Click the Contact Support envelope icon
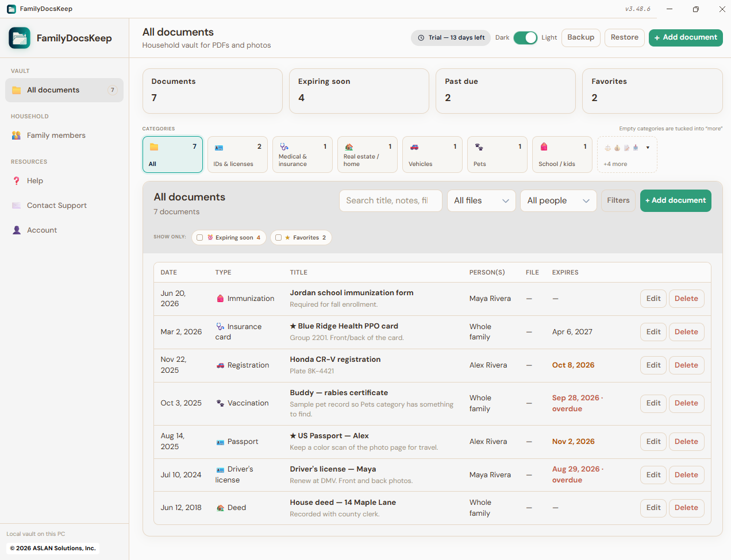The image size is (731, 560). click(x=16, y=206)
